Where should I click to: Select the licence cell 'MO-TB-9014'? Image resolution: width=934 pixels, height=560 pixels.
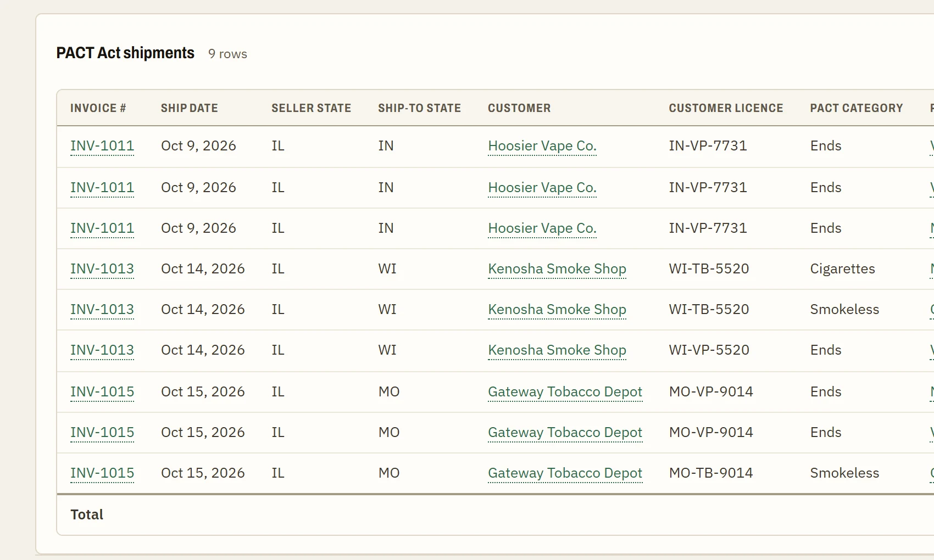pos(711,473)
